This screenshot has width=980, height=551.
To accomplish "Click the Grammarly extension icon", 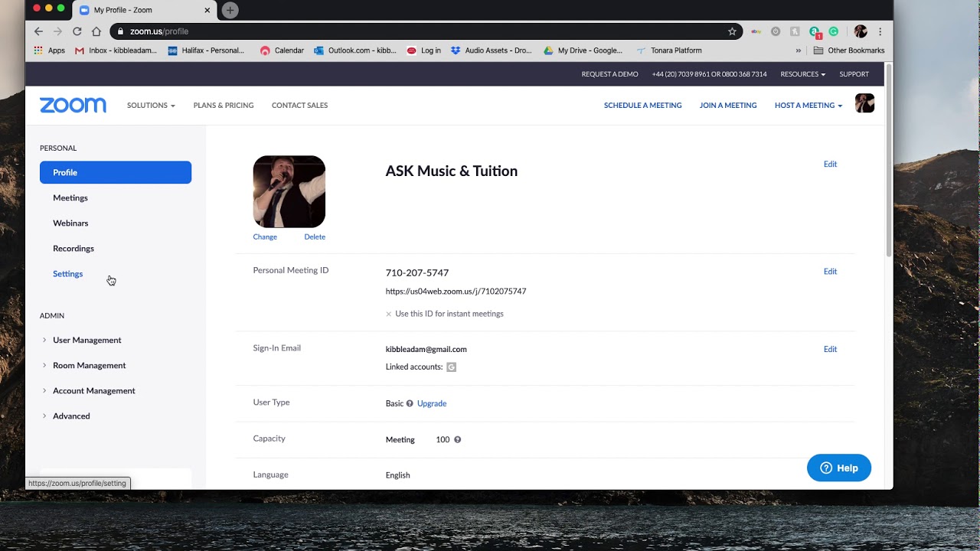I will click(834, 31).
